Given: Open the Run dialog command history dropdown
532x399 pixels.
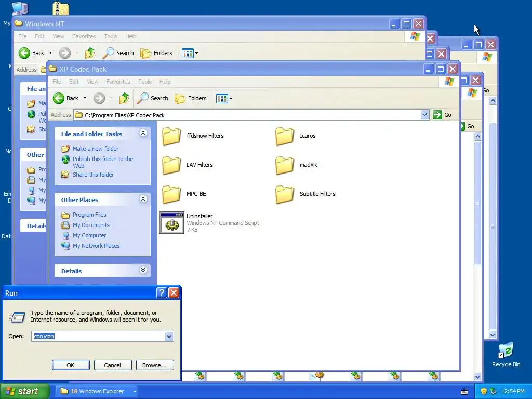Looking at the screenshot, I should [169, 336].
